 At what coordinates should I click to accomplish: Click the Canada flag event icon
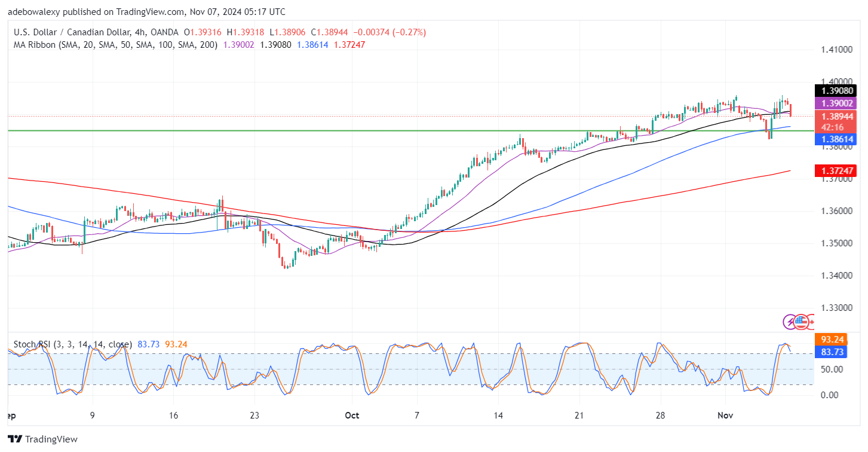(811, 322)
